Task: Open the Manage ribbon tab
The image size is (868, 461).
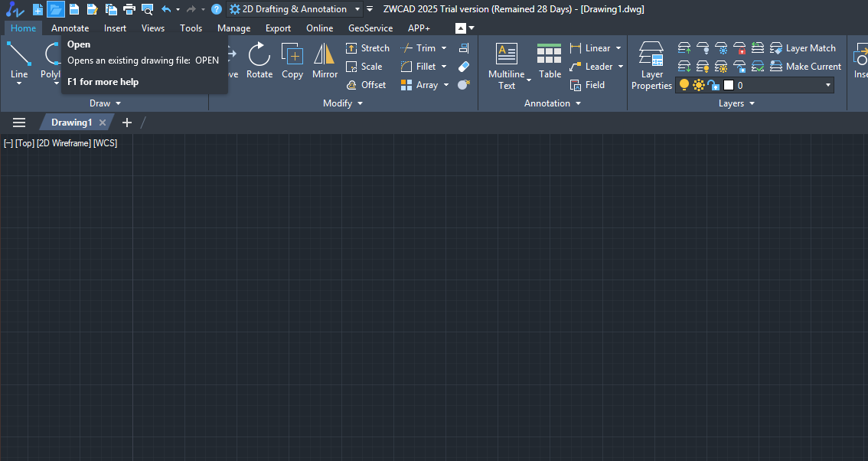Action: click(x=233, y=28)
